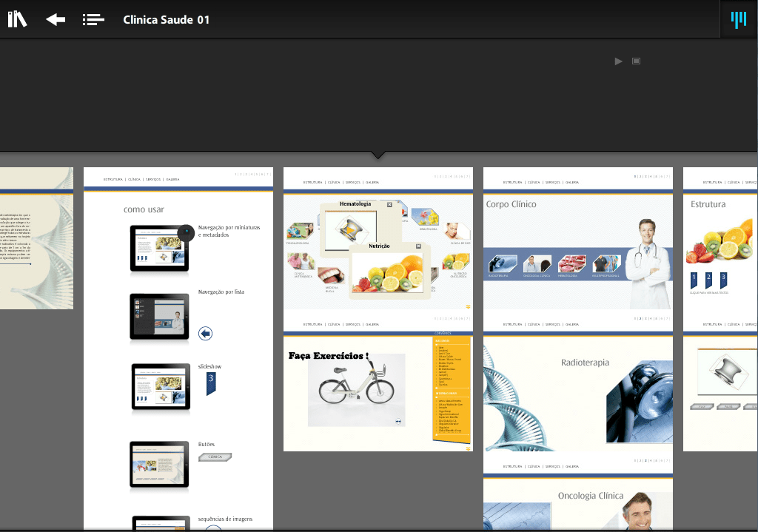758x532 pixels.
Task: Click the fruit image in the Nutrição popup
Action: pyautogui.click(x=387, y=273)
